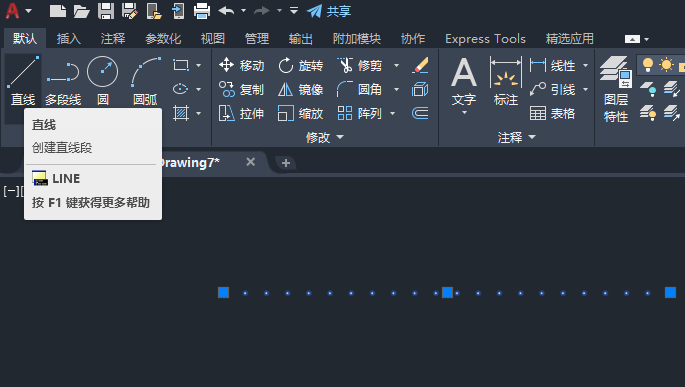Click the 引线 Leader tool
Screen dimensions: 685x387
(553, 90)
